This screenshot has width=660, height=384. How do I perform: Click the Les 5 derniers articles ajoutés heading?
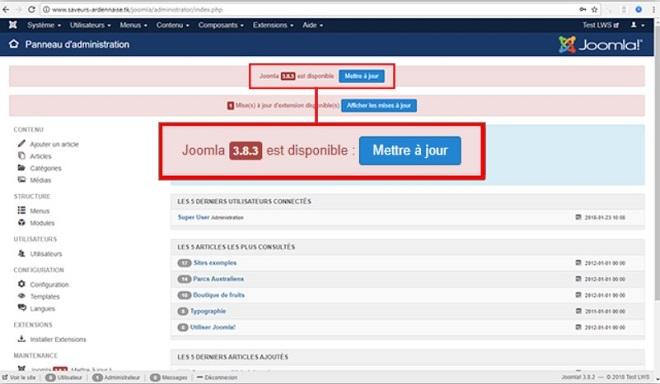[233, 357]
